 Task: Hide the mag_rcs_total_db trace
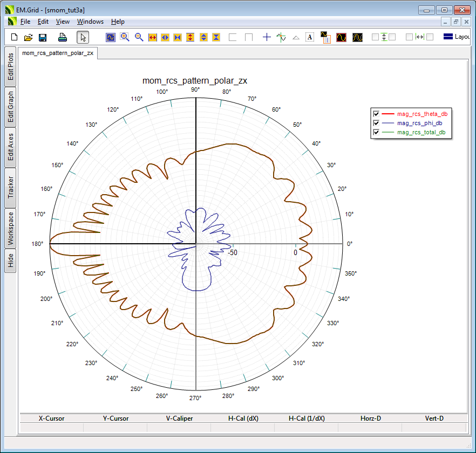click(x=376, y=132)
